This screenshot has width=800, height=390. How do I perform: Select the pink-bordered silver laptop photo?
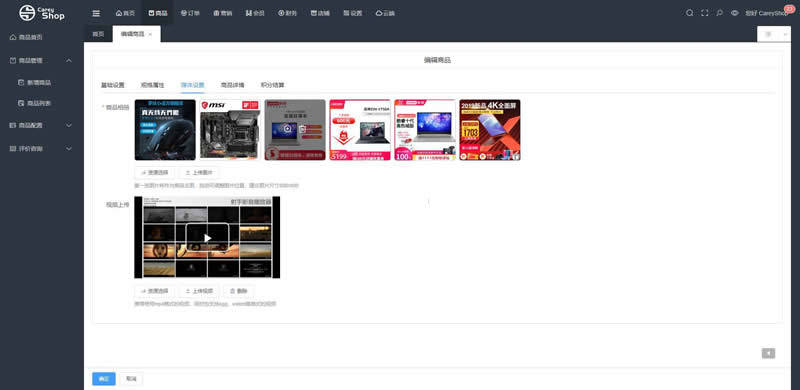tap(425, 130)
